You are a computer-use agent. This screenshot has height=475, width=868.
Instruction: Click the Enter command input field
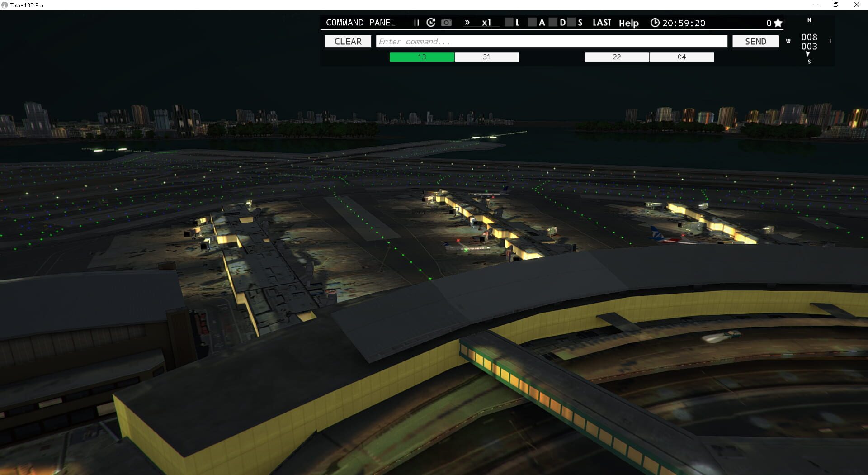point(552,41)
